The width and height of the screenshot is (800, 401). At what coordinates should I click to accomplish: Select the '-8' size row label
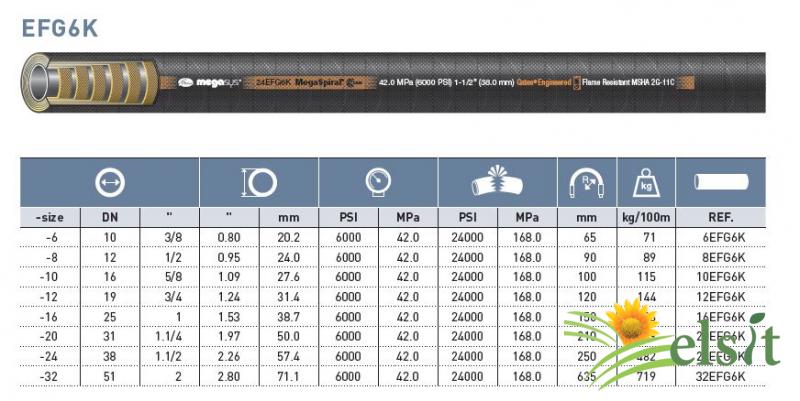pos(52,257)
